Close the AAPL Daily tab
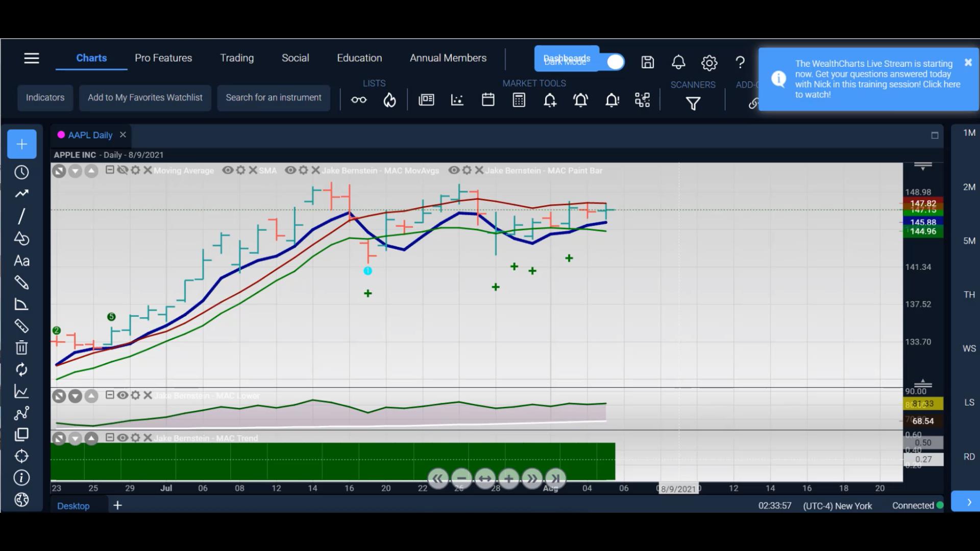Viewport: 980px width, 551px height. click(x=122, y=135)
